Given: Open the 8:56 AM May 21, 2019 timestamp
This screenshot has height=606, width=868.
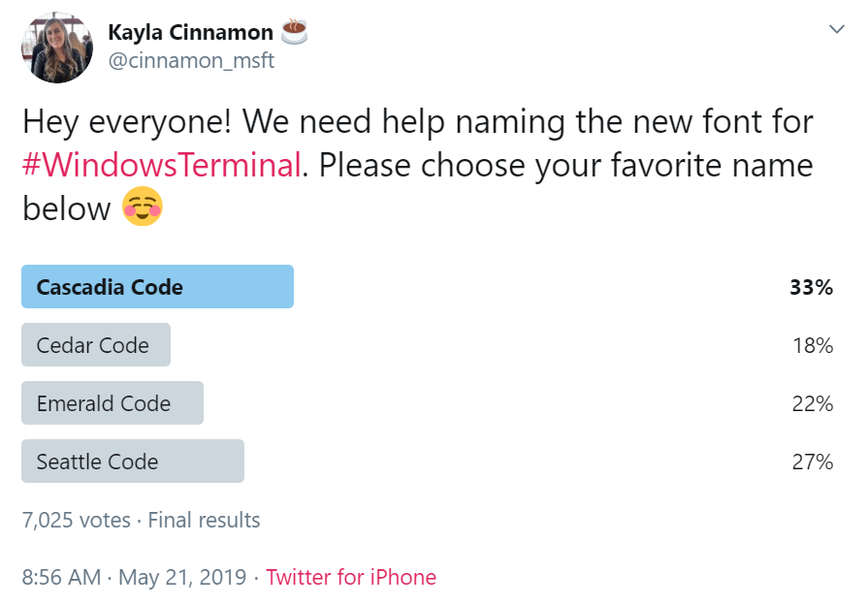Looking at the screenshot, I should tap(131, 578).
